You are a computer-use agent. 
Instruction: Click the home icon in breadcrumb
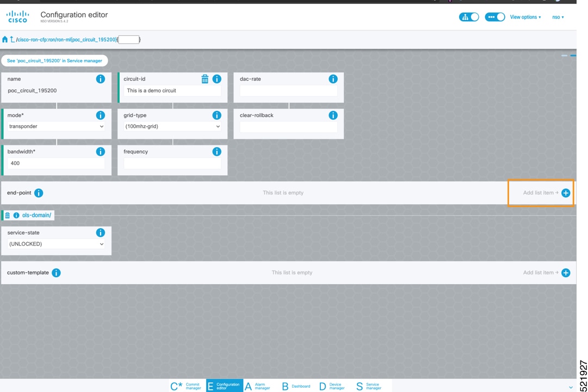(5, 39)
